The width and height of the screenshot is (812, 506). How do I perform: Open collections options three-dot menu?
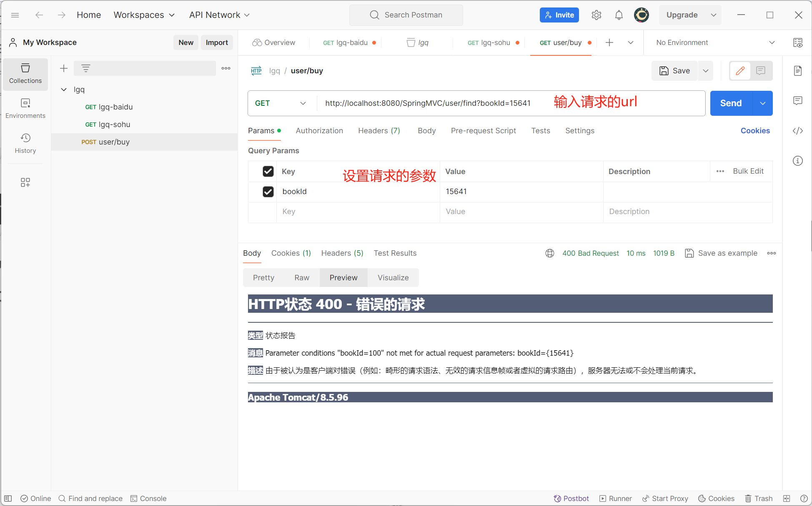(x=226, y=68)
